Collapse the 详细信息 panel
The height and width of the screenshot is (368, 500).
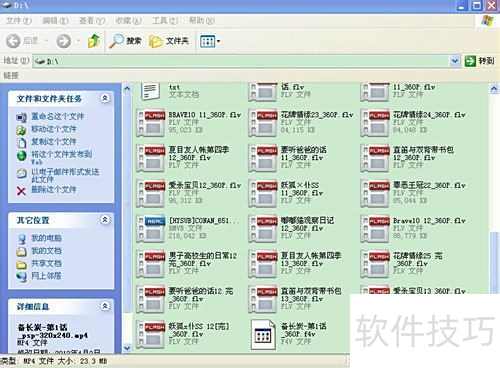pos(105,306)
